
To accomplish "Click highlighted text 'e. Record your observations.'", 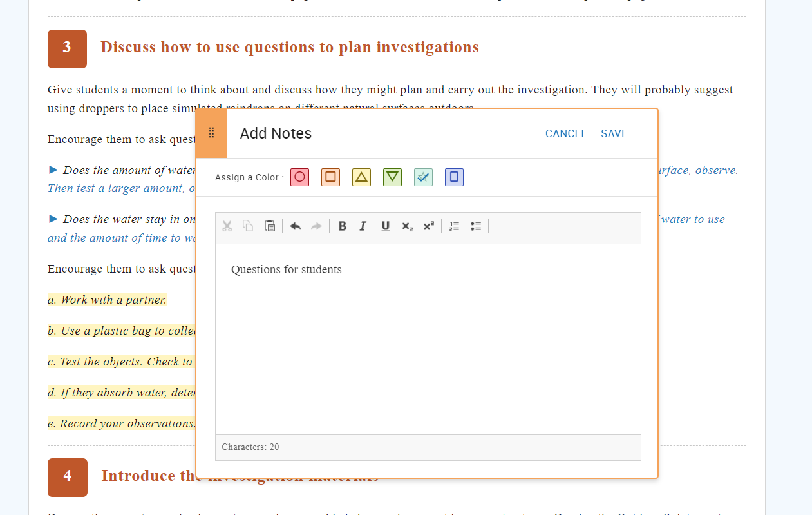I will (x=122, y=423).
